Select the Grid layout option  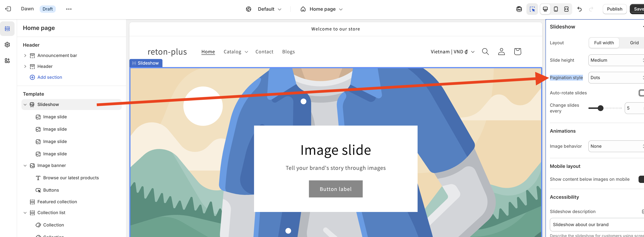[x=634, y=43]
